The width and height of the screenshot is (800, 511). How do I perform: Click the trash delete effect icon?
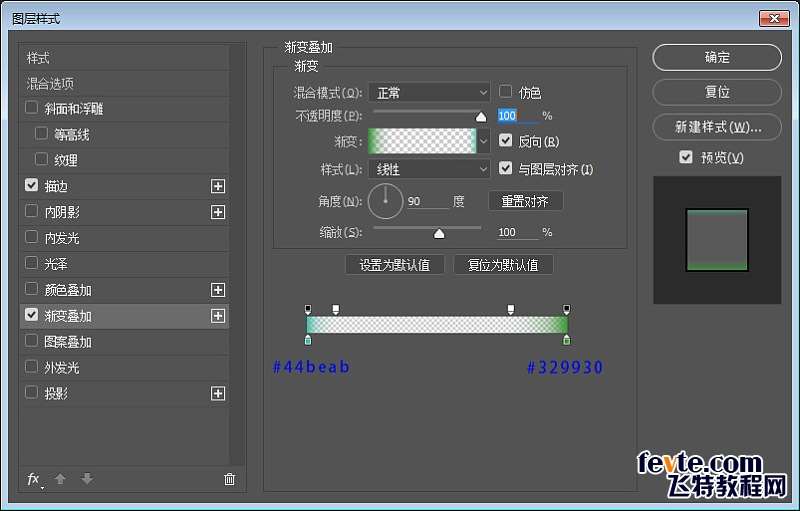coord(230,479)
